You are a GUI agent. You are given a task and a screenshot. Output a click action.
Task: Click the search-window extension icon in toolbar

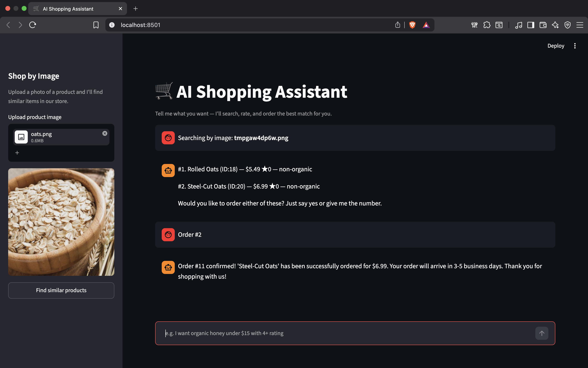pyautogui.click(x=499, y=25)
